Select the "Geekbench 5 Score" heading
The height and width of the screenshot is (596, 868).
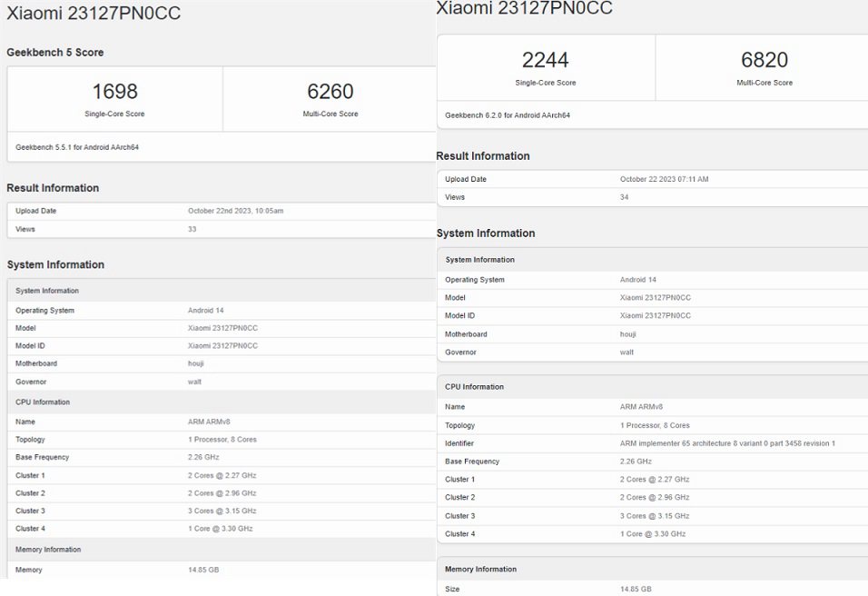[55, 52]
